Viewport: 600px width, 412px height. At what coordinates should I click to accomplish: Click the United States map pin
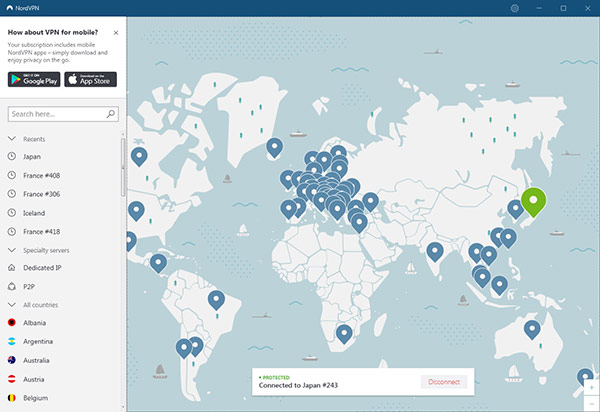tap(136, 210)
